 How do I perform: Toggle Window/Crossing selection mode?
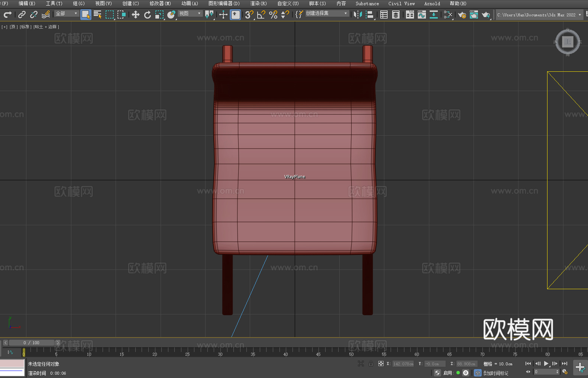click(122, 14)
